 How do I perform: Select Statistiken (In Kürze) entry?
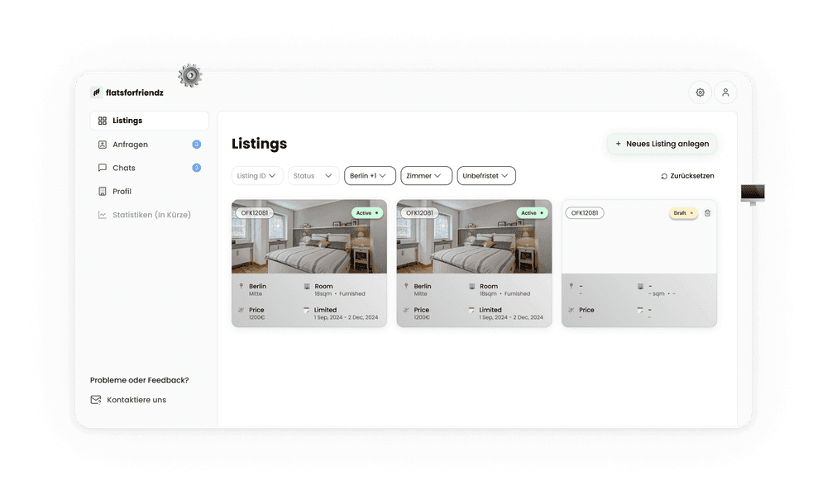[x=149, y=215]
